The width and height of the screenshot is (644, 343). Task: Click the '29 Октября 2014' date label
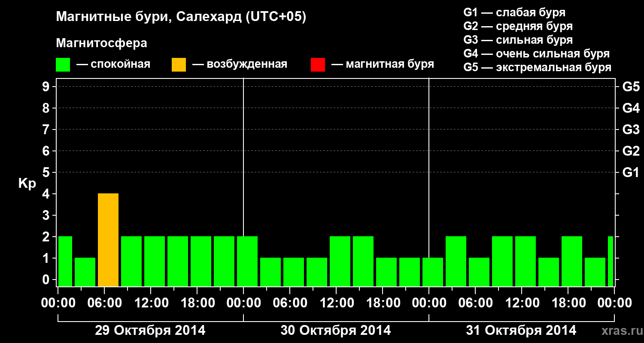[150, 331]
